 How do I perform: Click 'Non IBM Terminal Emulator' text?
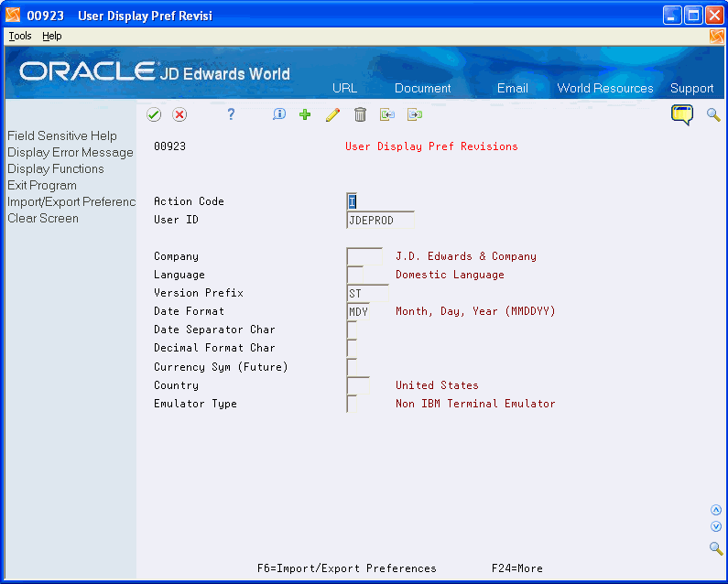pos(475,404)
